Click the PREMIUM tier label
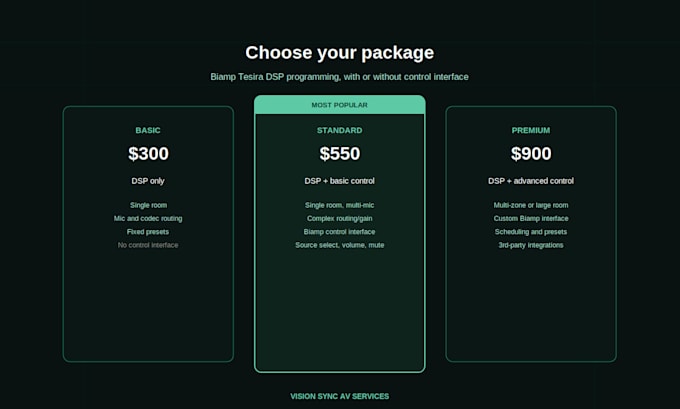680x409 pixels. tap(531, 131)
